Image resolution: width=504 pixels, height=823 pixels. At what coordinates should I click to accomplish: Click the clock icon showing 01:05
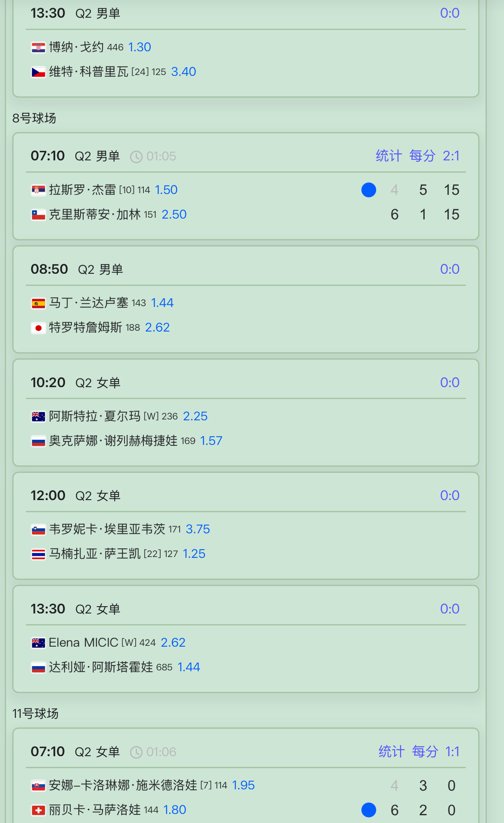[136, 157]
